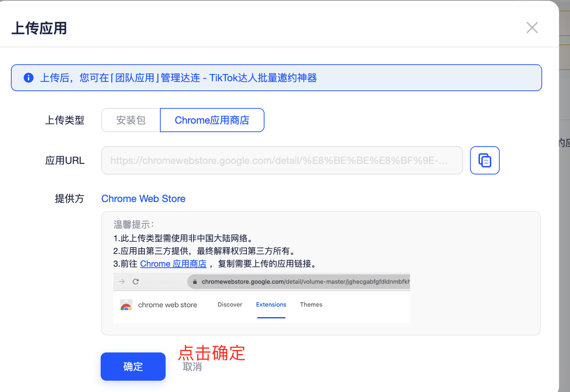Click the 上传应用 dialog title

39,28
